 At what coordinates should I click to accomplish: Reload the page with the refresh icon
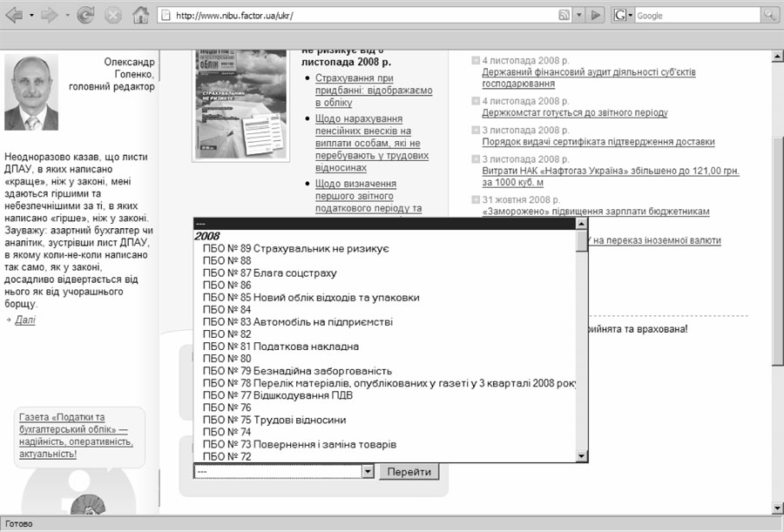coord(85,16)
